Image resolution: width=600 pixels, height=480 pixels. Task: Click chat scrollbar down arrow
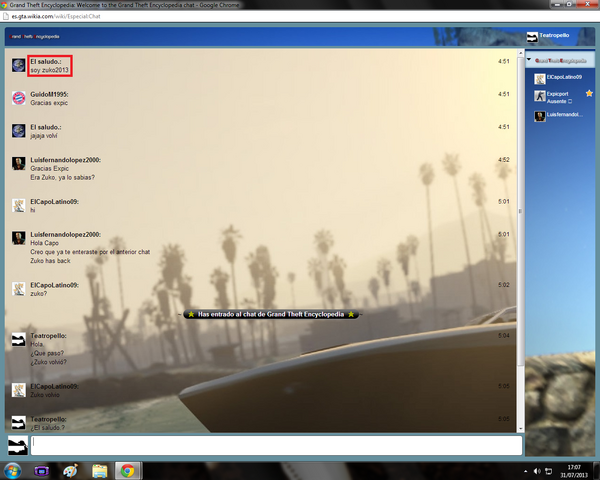(520, 429)
